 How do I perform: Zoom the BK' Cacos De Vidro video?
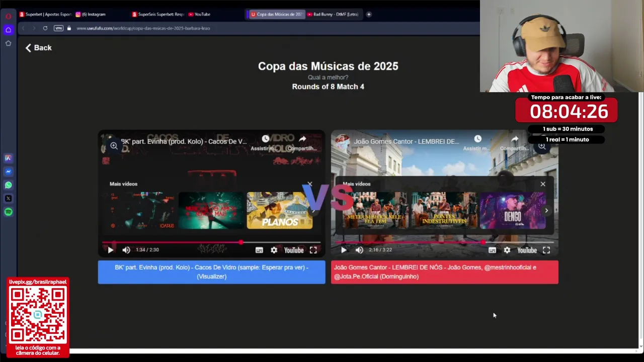[x=114, y=146]
